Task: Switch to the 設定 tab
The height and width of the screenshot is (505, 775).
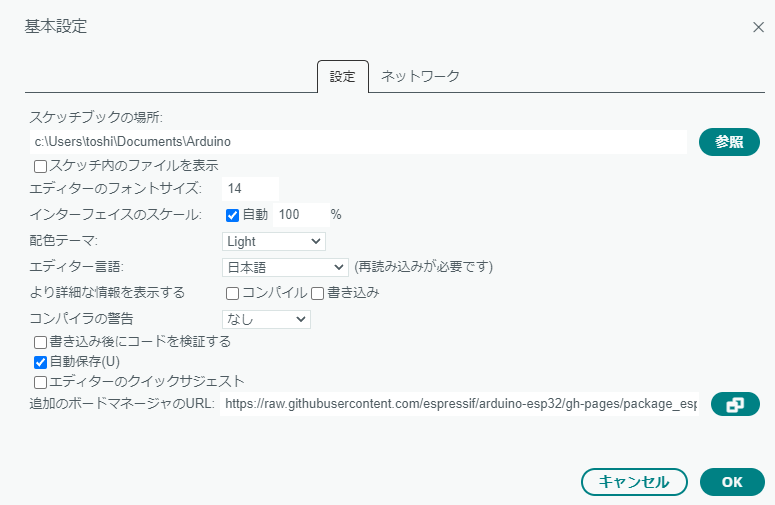Action: pyautogui.click(x=343, y=77)
